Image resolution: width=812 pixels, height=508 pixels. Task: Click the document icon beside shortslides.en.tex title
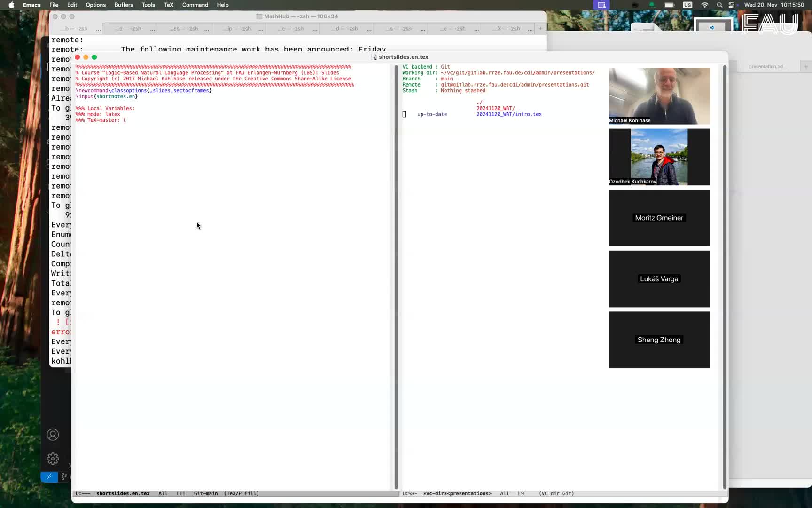(374, 57)
